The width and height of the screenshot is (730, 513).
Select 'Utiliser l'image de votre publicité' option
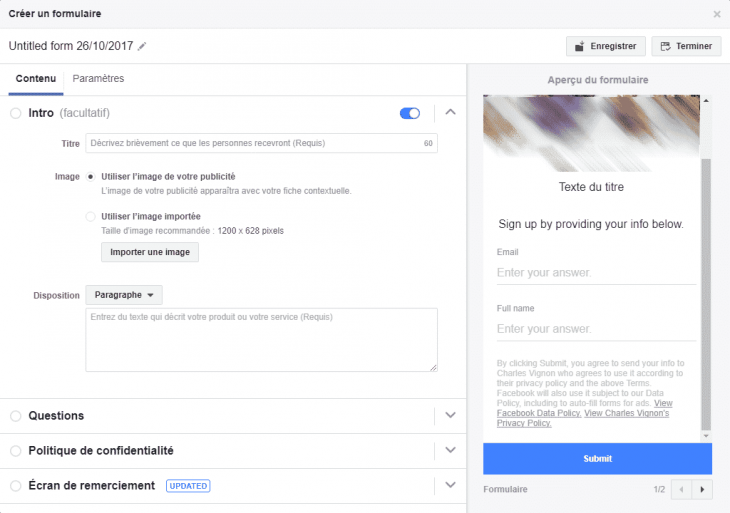tap(91, 177)
